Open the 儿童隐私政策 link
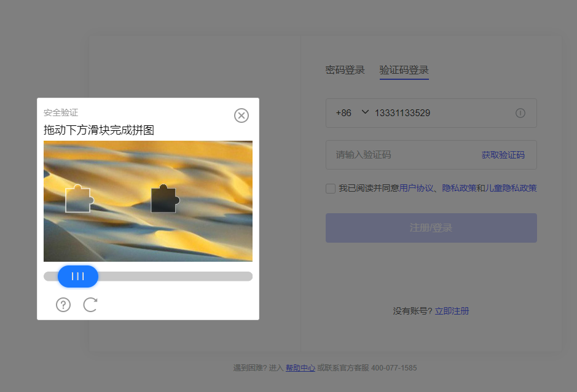Image resolution: width=577 pixels, height=392 pixels. (x=511, y=189)
